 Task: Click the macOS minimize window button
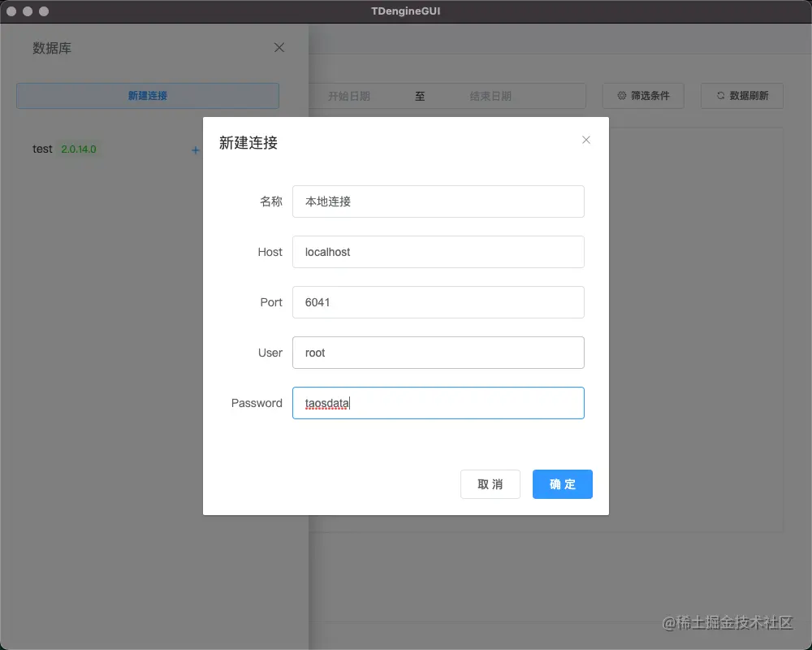tap(28, 11)
